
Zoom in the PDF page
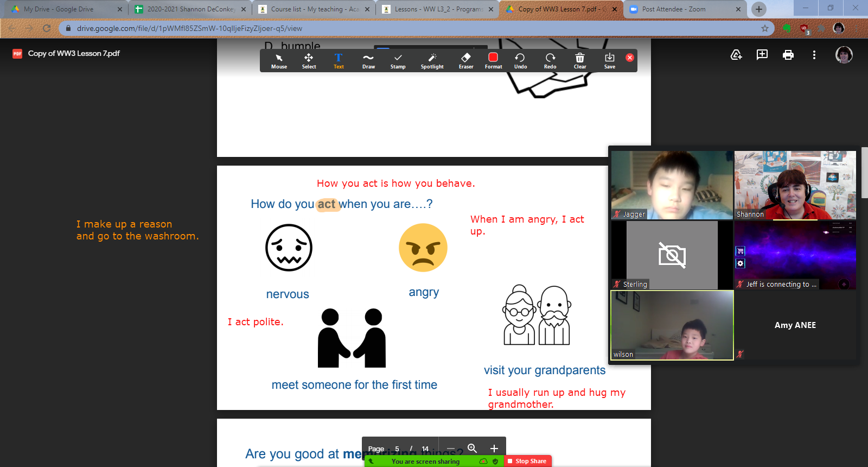pos(494,449)
